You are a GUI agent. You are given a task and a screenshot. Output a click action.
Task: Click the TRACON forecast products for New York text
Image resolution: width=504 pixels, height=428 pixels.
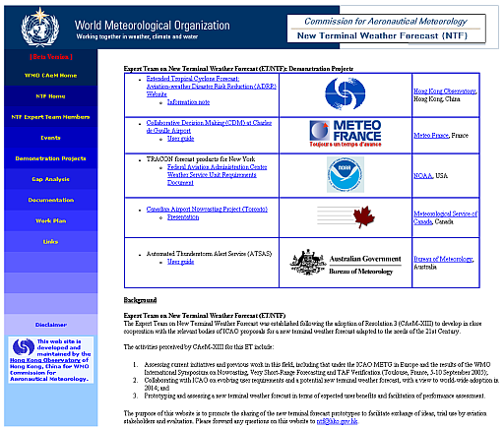pyautogui.click(x=201, y=159)
